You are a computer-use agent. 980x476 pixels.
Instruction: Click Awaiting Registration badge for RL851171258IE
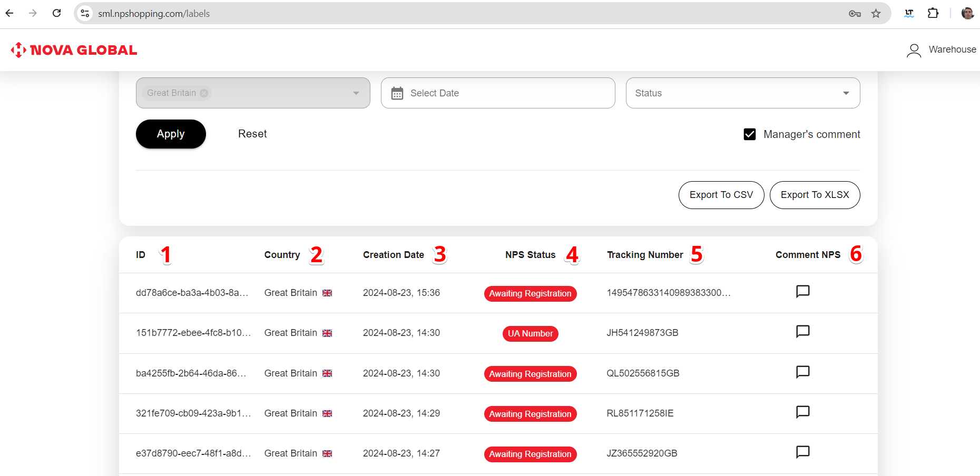coord(530,414)
